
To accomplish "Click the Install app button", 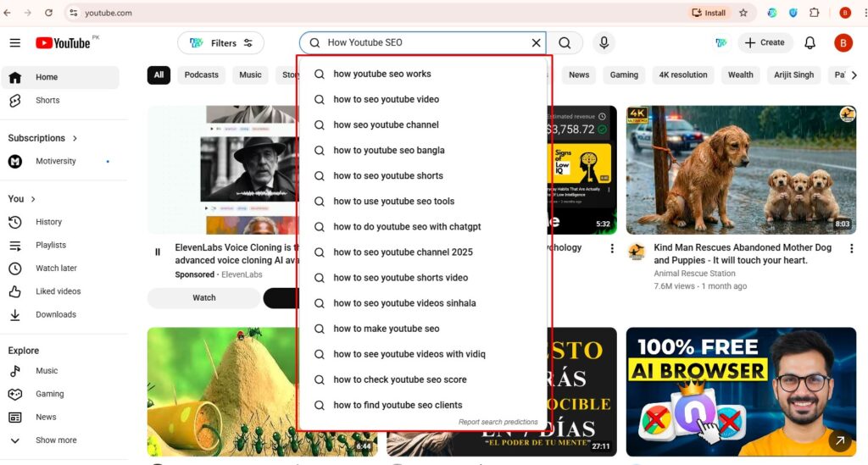I will click(709, 13).
